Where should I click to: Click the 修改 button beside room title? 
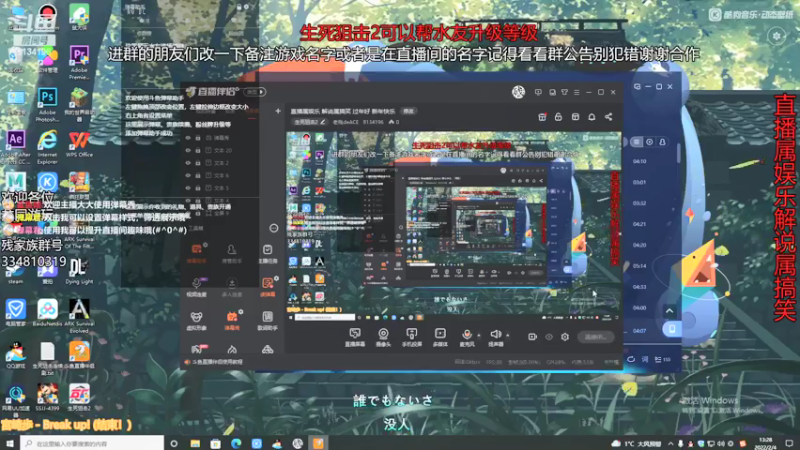(409, 111)
